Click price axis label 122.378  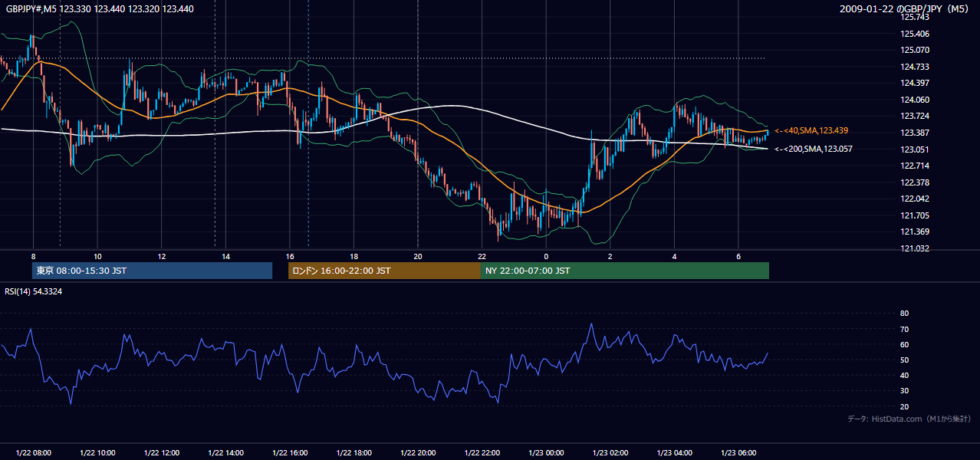click(914, 182)
